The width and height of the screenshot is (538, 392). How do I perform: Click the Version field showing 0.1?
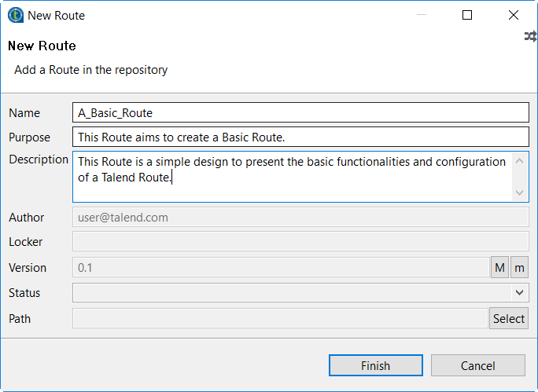(280, 268)
